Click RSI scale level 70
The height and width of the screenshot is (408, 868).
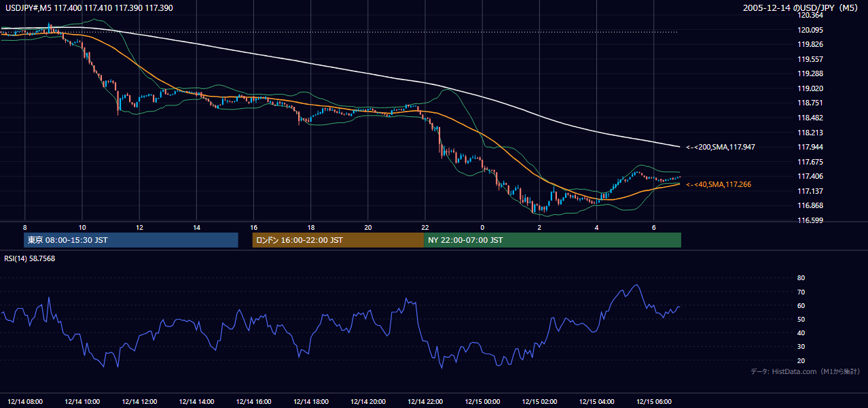pos(801,292)
